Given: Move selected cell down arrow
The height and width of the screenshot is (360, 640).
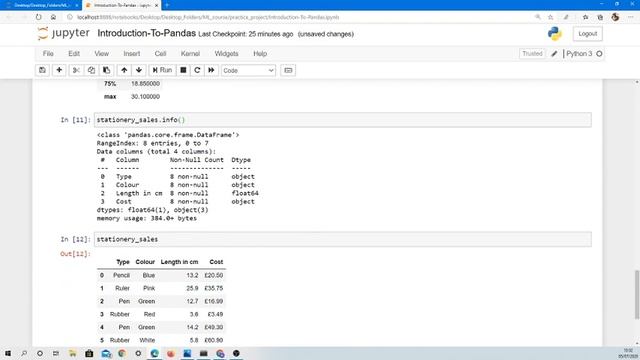Looking at the screenshot, I should click(x=139, y=70).
